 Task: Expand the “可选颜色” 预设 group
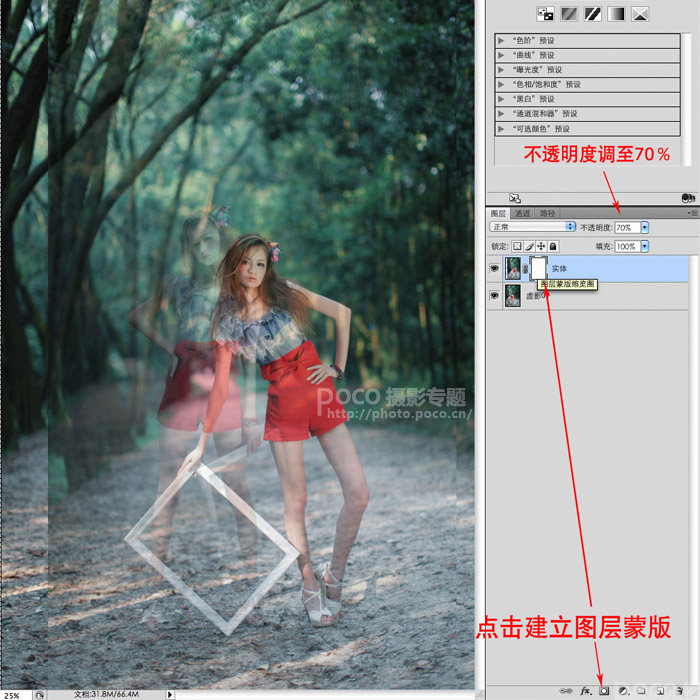501,129
